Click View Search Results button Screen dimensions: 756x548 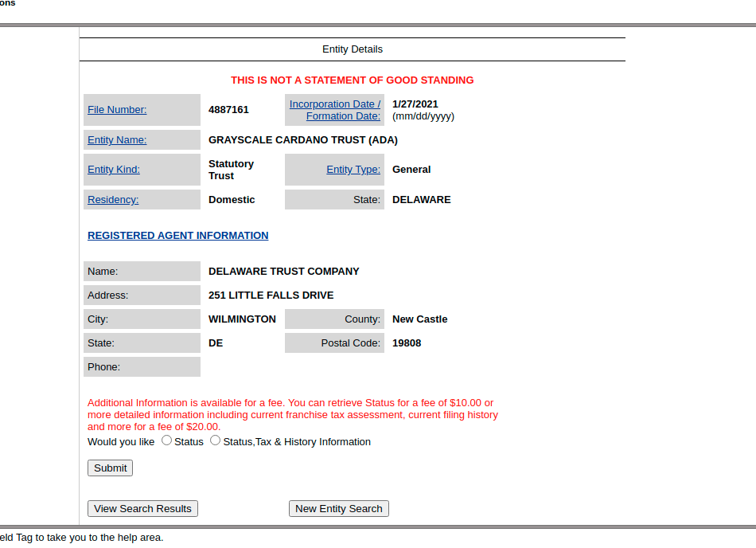coord(142,508)
